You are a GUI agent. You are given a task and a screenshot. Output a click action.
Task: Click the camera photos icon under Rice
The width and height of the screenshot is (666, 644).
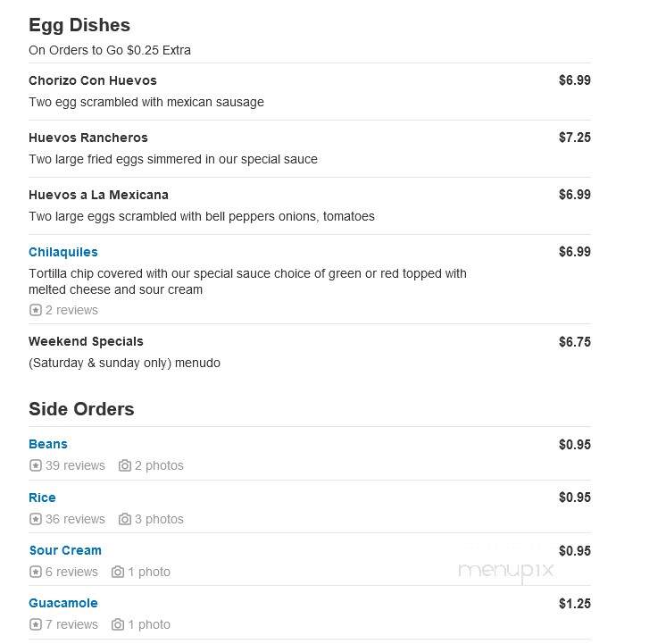[125, 519]
